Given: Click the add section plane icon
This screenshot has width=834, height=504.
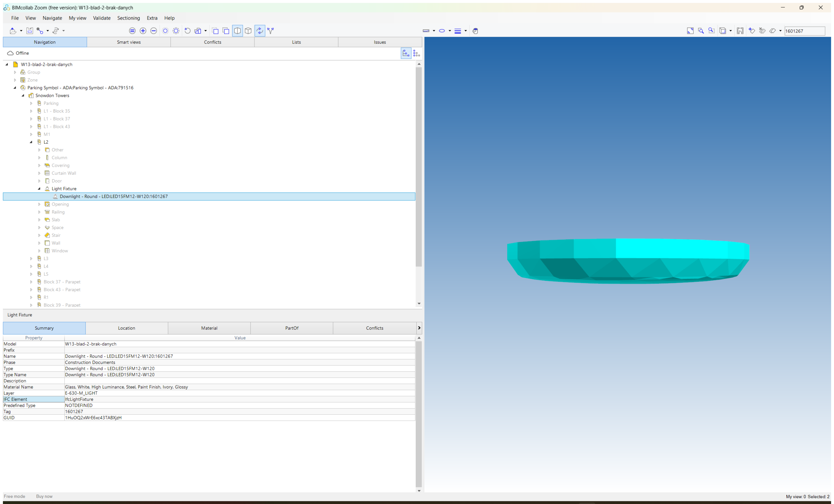Looking at the screenshot, I should [751, 31].
